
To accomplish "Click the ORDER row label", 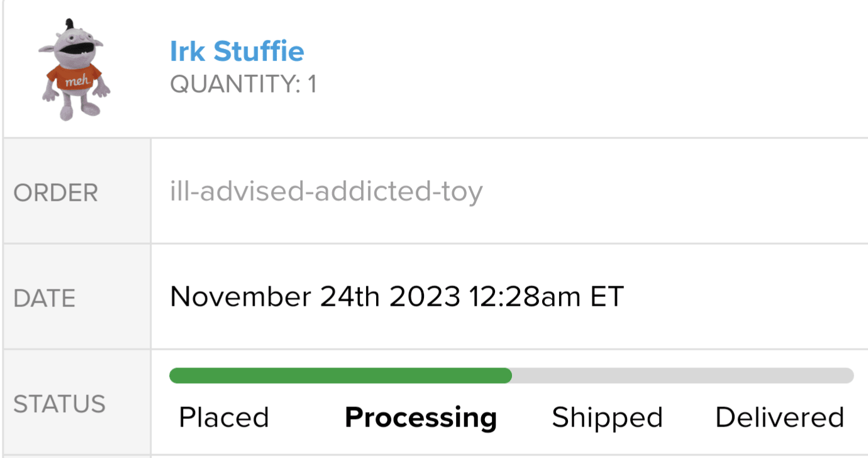I will point(56,193).
